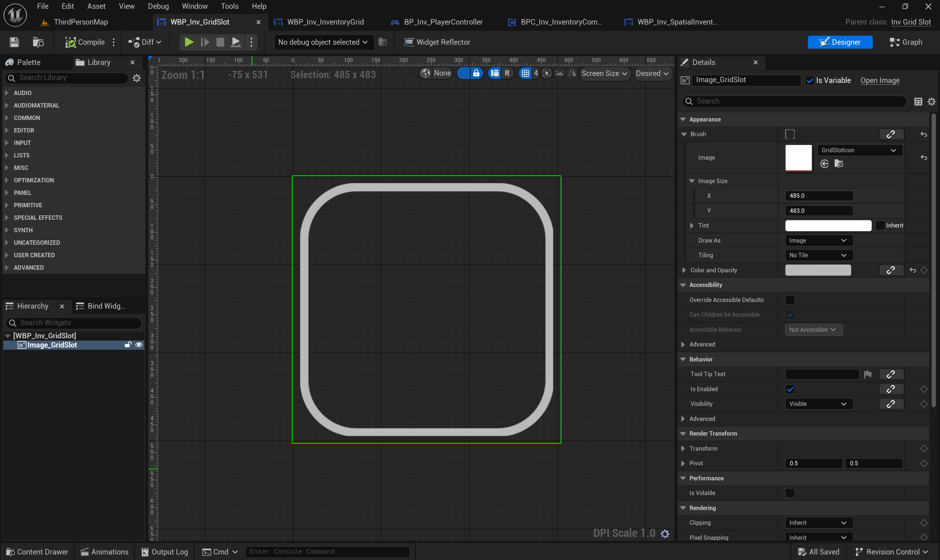This screenshot has height=560, width=940.
Task: Expand the Tint property
Action: point(692,226)
